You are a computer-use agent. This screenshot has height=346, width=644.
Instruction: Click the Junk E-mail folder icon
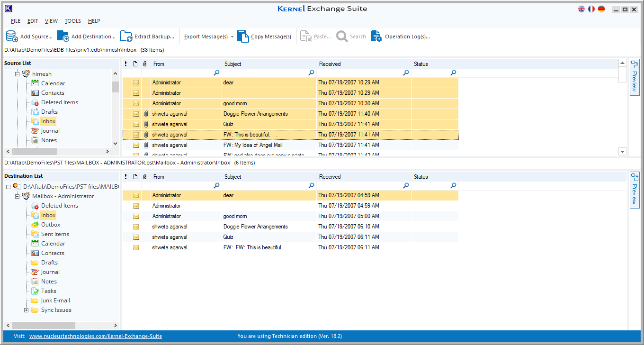tap(35, 300)
